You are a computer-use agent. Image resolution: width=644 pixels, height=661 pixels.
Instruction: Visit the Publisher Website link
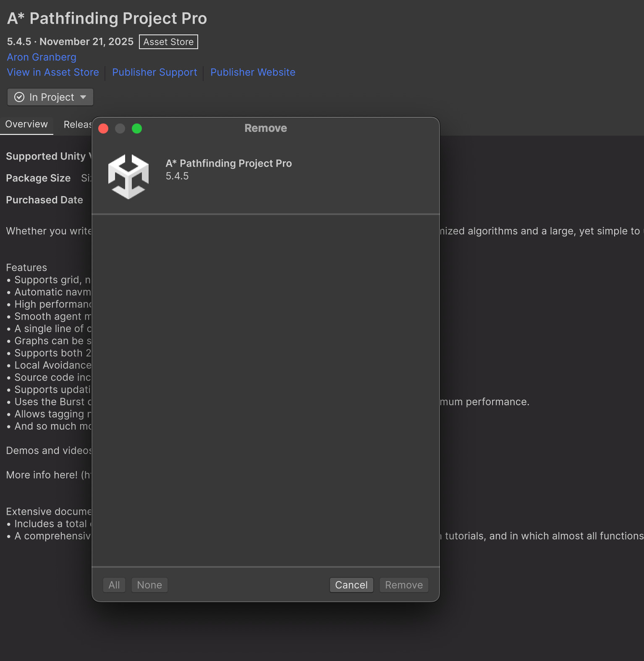tap(253, 72)
